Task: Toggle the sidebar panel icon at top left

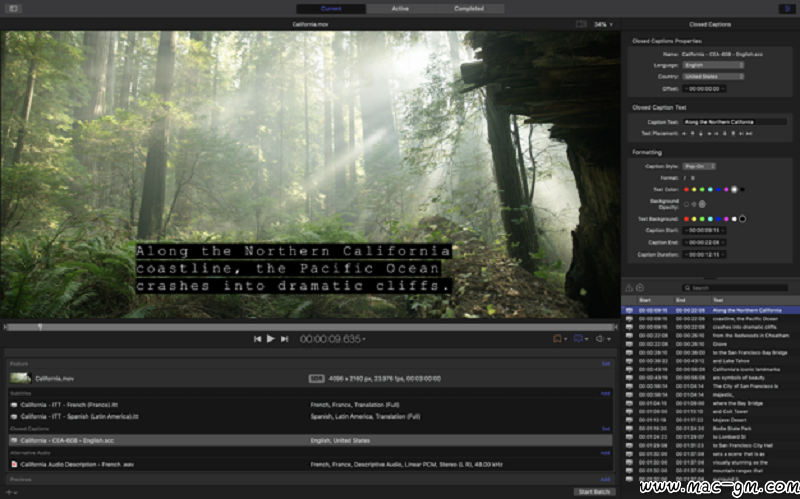Action: pyautogui.click(x=13, y=9)
